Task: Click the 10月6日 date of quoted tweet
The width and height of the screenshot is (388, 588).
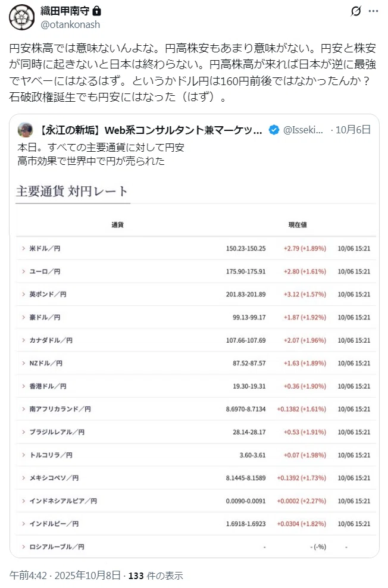Action: click(x=353, y=130)
